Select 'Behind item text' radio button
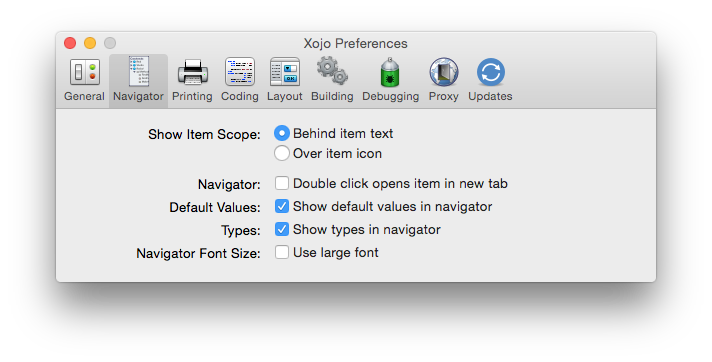 [282, 133]
